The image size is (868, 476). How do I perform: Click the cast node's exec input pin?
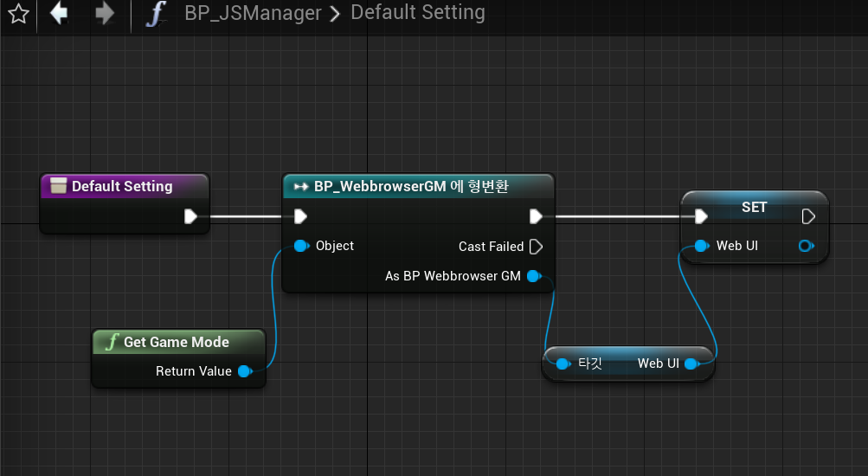coord(300,216)
